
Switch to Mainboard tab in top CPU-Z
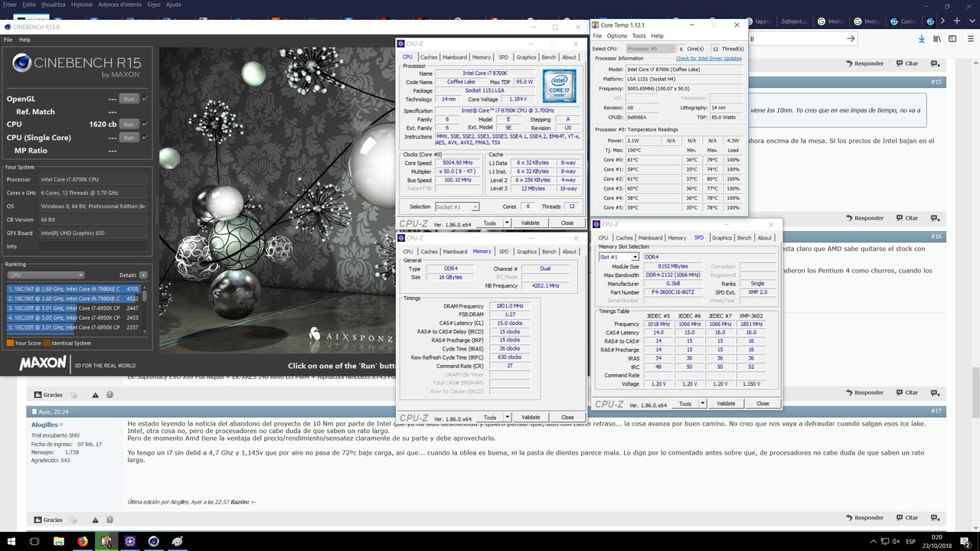point(455,57)
